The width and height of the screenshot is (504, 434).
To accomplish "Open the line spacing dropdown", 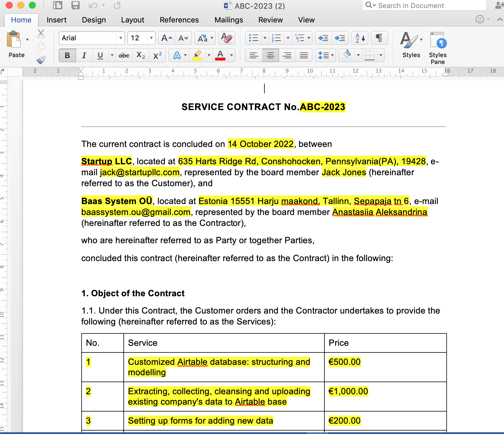I will [x=325, y=55].
